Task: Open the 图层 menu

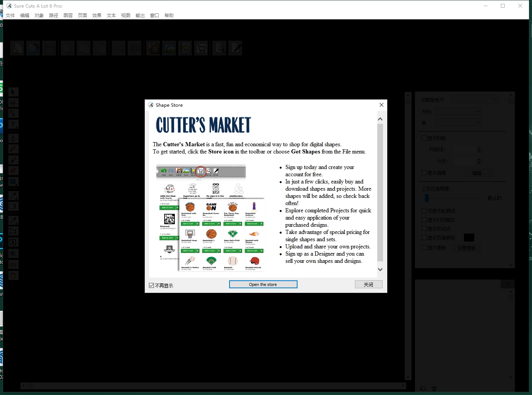Action: click(x=68, y=16)
